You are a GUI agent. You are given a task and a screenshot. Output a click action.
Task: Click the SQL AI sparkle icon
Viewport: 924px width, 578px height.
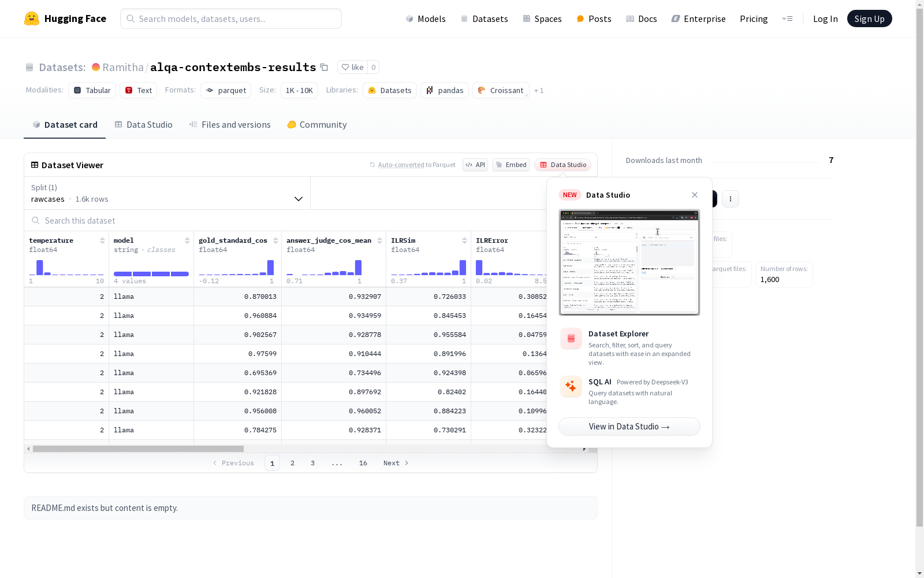coord(571,387)
